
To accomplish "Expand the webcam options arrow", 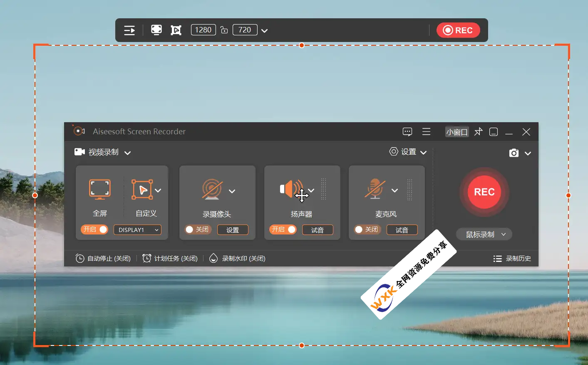I will click(232, 191).
